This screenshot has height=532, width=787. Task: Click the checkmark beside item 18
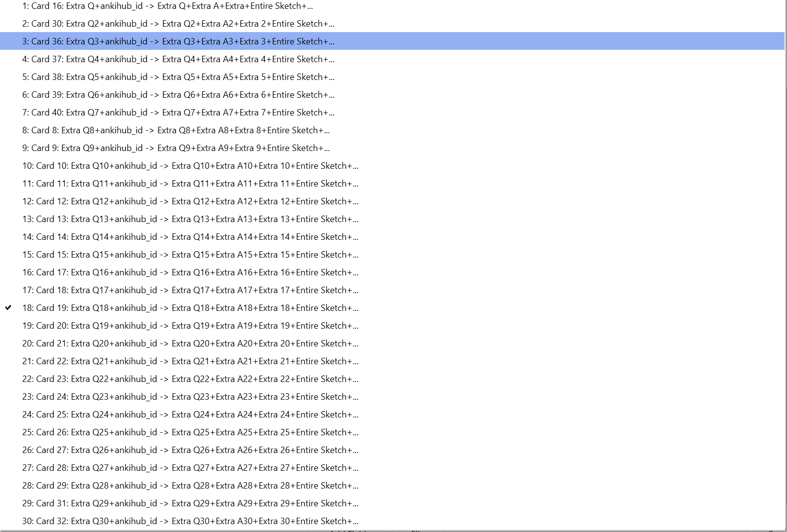point(8,307)
